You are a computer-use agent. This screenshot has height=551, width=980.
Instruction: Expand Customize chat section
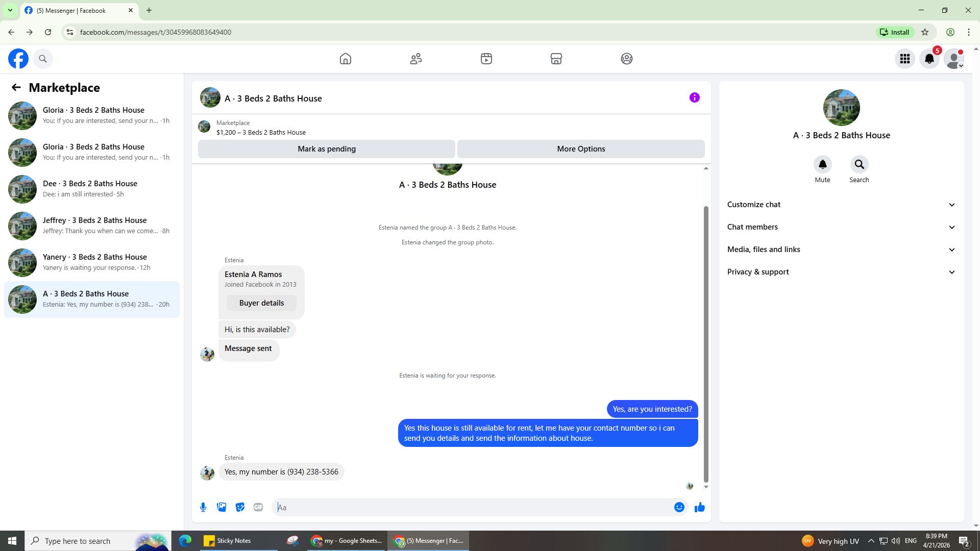(841, 205)
